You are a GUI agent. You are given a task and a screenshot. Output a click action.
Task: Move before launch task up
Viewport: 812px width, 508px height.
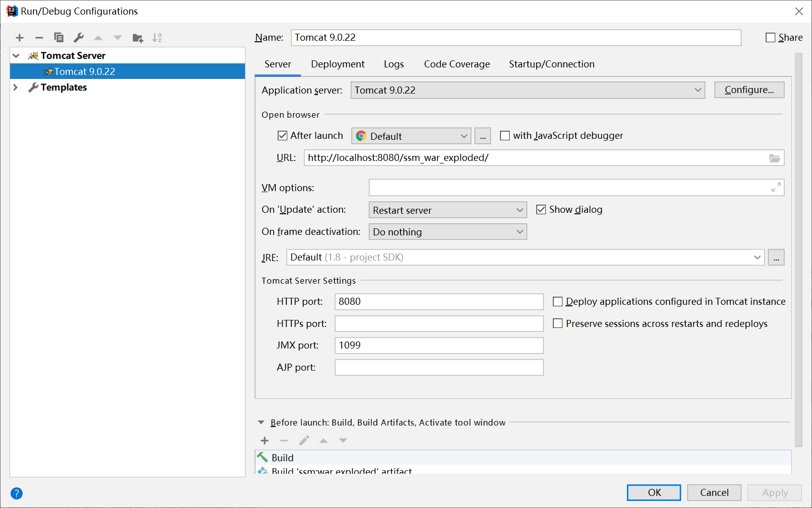323,441
